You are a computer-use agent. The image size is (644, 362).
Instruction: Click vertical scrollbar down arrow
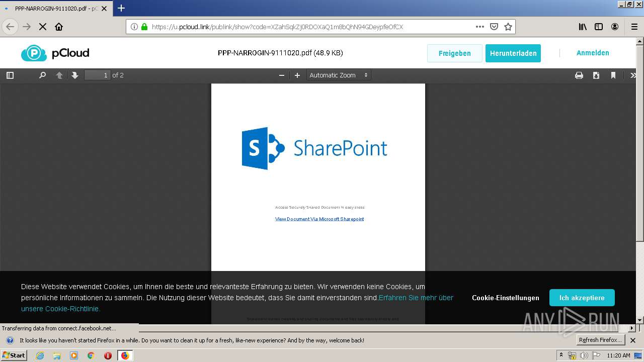coord(640,320)
